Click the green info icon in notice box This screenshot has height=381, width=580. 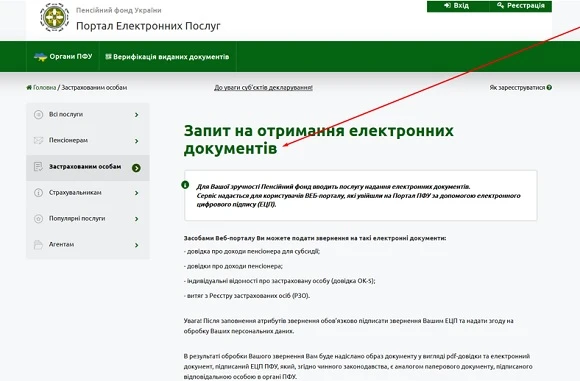pyautogui.click(x=185, y=185)
